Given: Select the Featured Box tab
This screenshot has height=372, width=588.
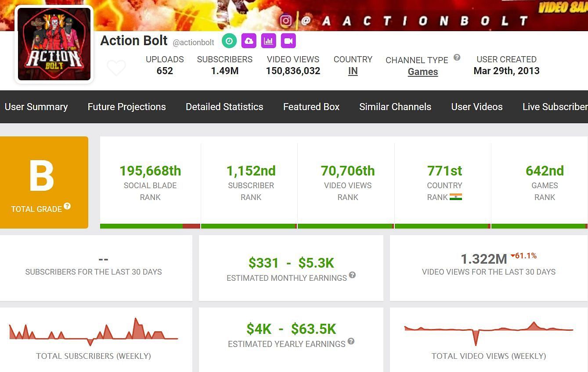Looking at the screenshot, I should 311,107.
